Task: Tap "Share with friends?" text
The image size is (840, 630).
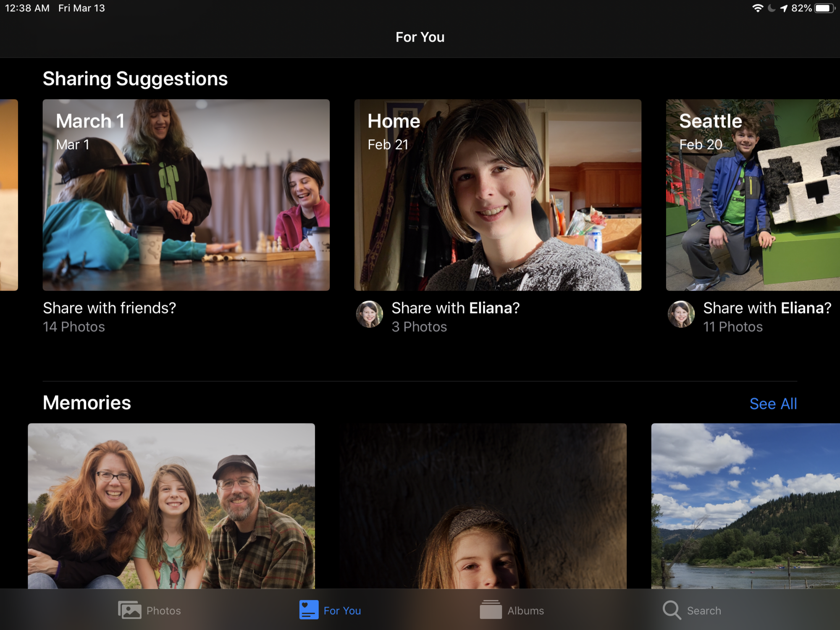Action: (110, 308)
